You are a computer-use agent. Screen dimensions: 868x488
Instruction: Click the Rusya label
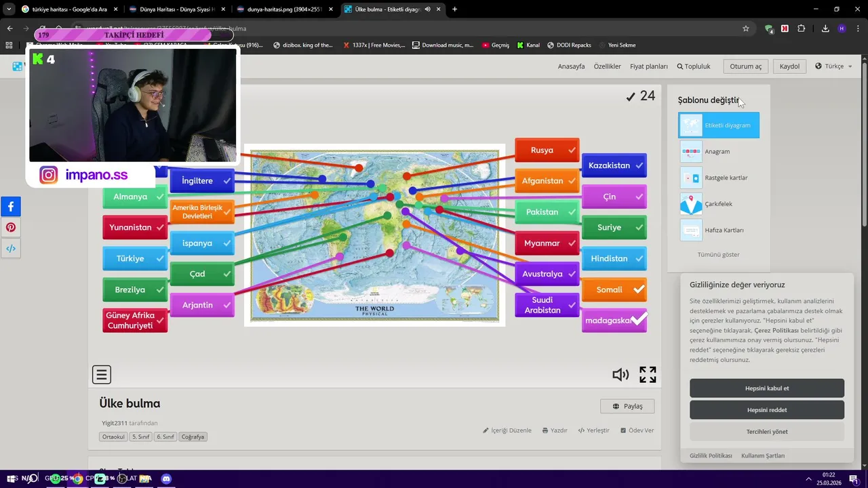tap(547, 150)
